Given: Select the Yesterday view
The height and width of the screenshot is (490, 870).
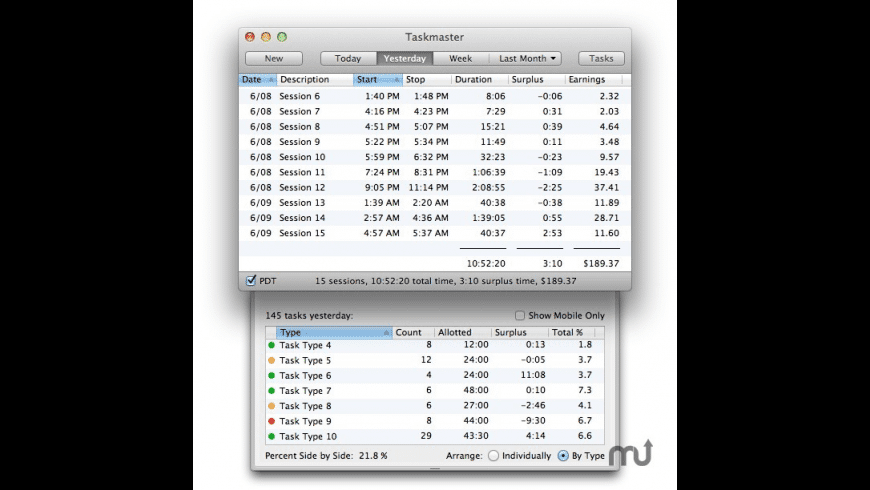Looking at the screenshot, I should (404, 58).
